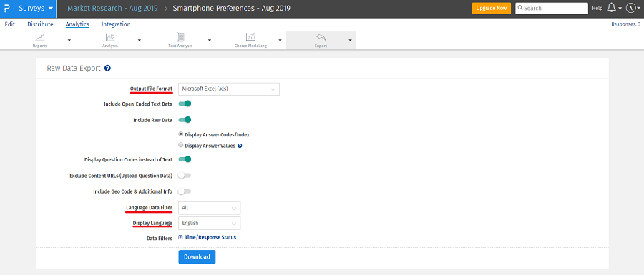Click the QuestionPro logo icon
Image resolution: width=644 pixels, height=275 pixels.
pos(6,8)
